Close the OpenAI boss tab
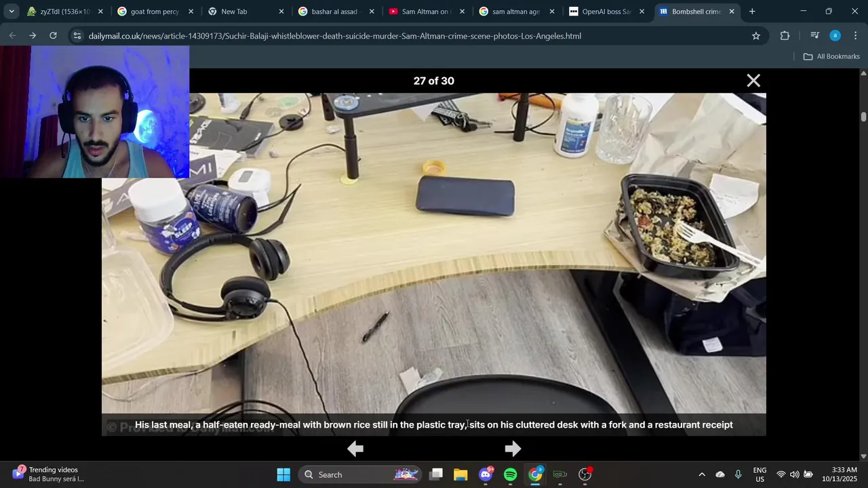 (642, 12)
